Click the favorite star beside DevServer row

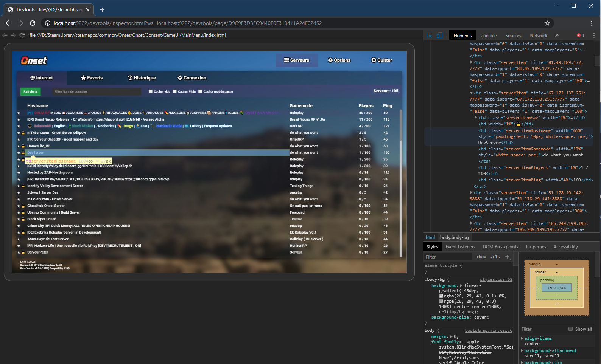coord(19,153)
